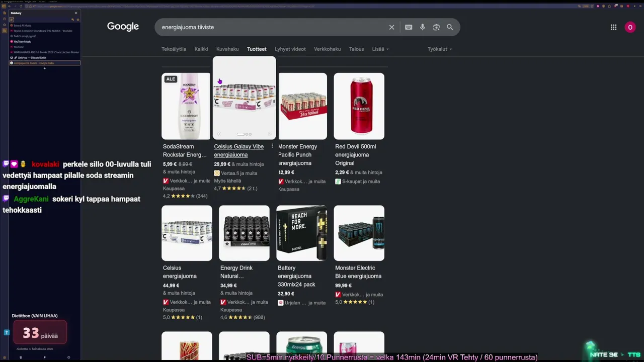Viewport: 644px width, 362px height.
Task: Click the Sidebery tabs panel icon
Action: pyautogui.click(x=12, y=20)
